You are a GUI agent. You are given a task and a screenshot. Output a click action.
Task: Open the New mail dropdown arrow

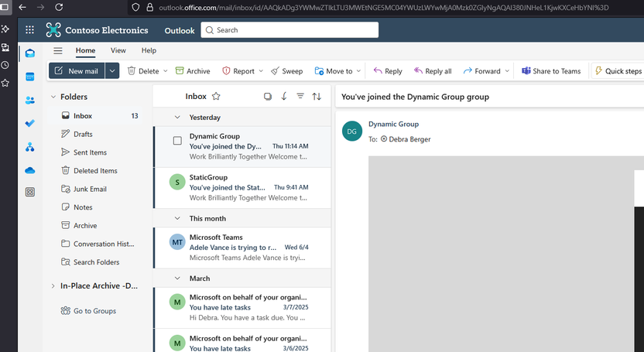(111, 71)
